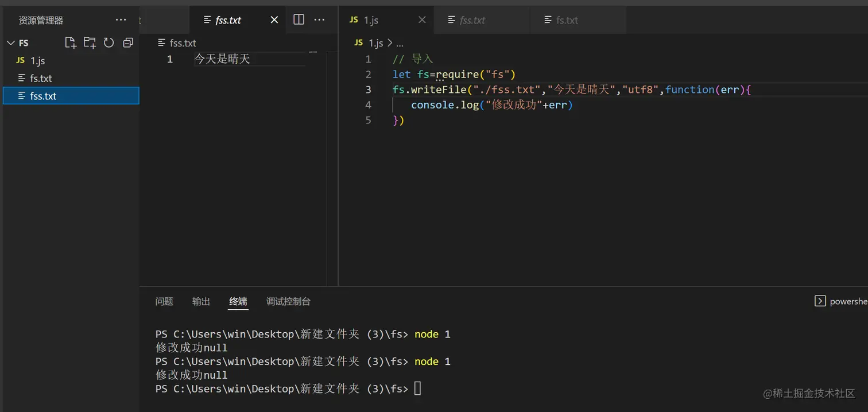Open the split editor layout icon
Image resolution: width=868 pixels, height=412 pixels.
(299, 19)
